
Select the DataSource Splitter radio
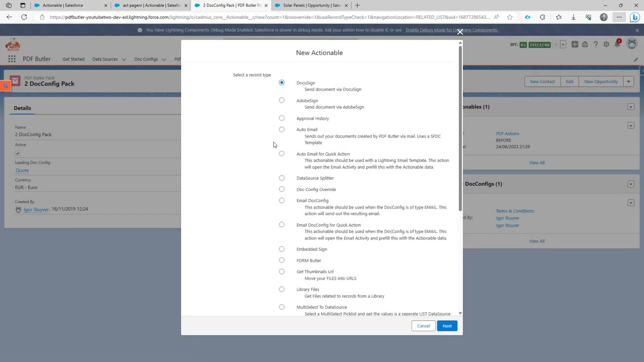tap(282, 178)
